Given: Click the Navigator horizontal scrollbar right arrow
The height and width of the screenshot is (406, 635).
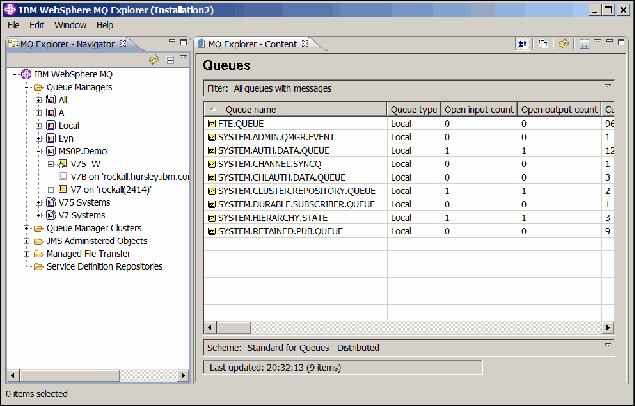Looking at the screenshot, I should (x=183, y=376).
